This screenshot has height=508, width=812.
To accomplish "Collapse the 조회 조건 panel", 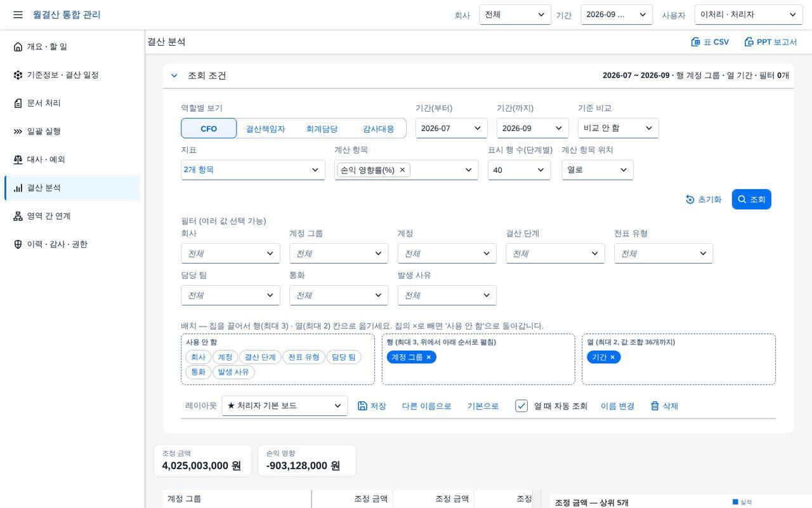I will pyautogui.click(x=174, y=76).
